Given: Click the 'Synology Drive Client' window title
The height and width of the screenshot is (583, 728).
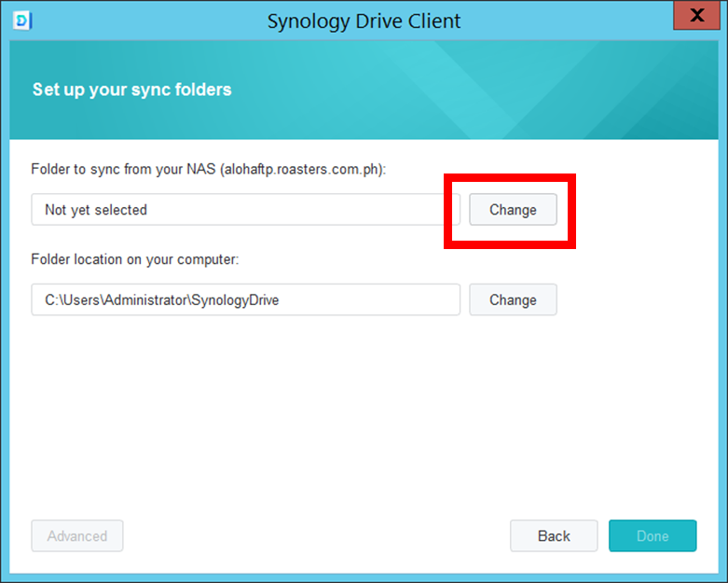Looking at the screenshot, I should tap(364, 21).
